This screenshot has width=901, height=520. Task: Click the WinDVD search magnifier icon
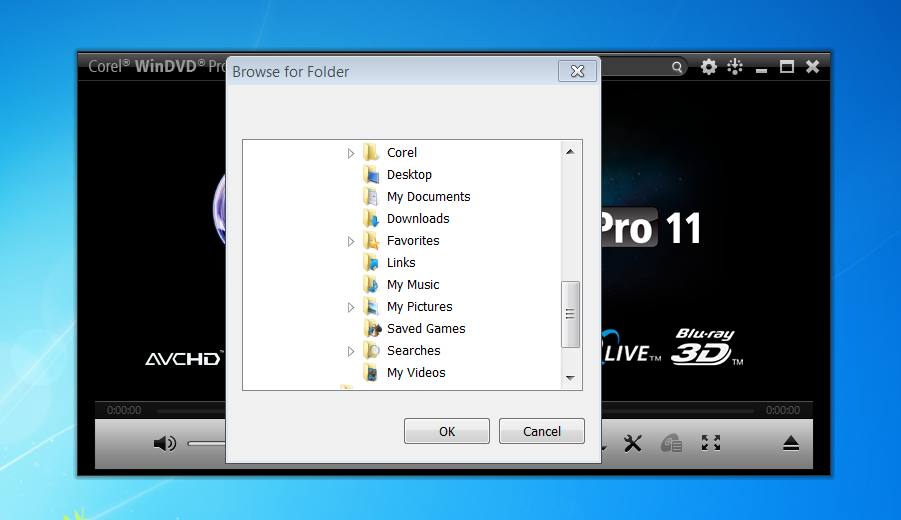[x=677, y=67]
